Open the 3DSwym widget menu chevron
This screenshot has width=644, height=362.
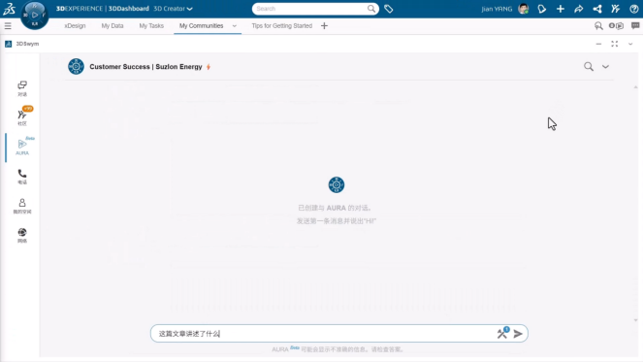coord(630,44)
